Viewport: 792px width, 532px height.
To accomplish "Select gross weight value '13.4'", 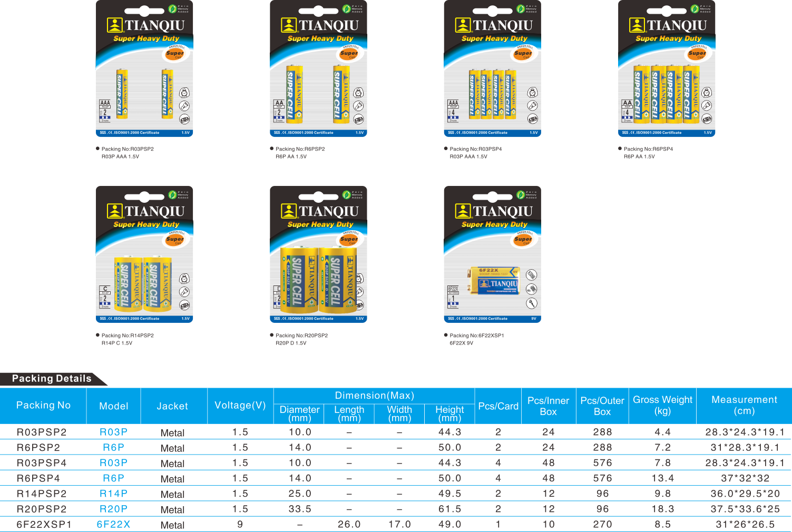I will [663, 478].
